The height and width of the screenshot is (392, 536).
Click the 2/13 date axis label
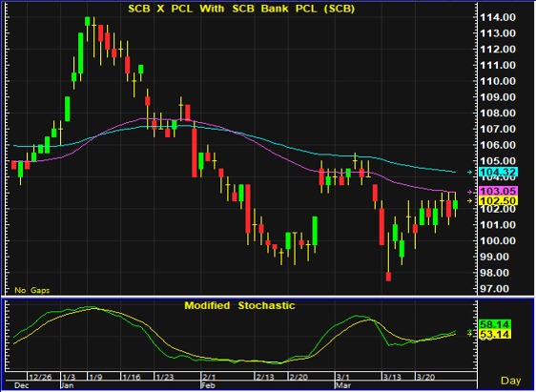click(265, 377)
